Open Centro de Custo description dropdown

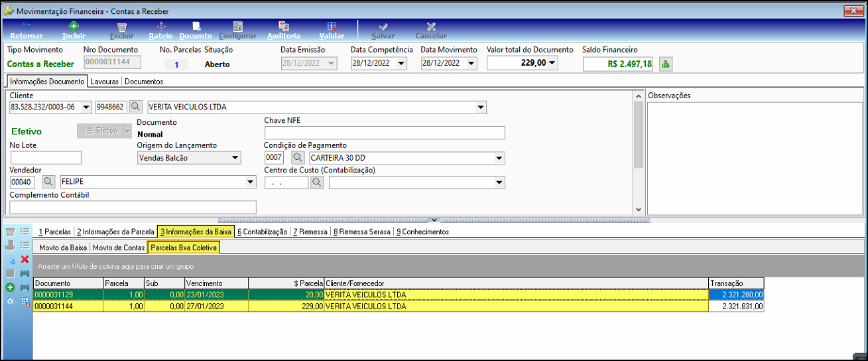[x=499, y=182]
